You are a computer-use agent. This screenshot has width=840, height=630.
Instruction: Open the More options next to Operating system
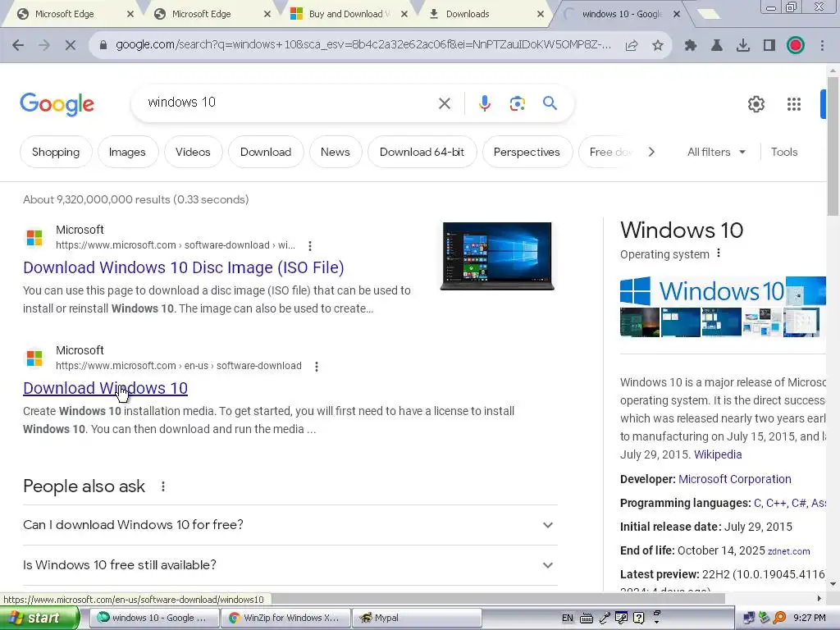pyautogui.click(x=719, y=253)
